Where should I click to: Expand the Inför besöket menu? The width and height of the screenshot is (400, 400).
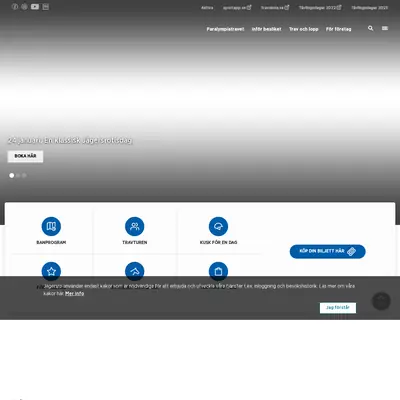(266, 29)
